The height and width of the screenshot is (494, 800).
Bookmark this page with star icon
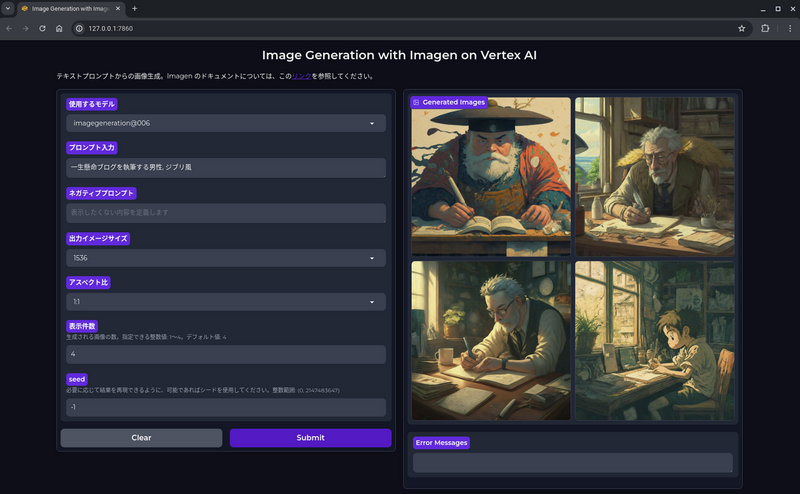point(741,29)
